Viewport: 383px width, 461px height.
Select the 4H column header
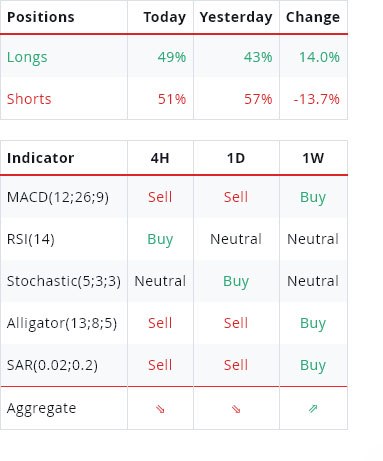pyautogui.click(x=160, y=158)
